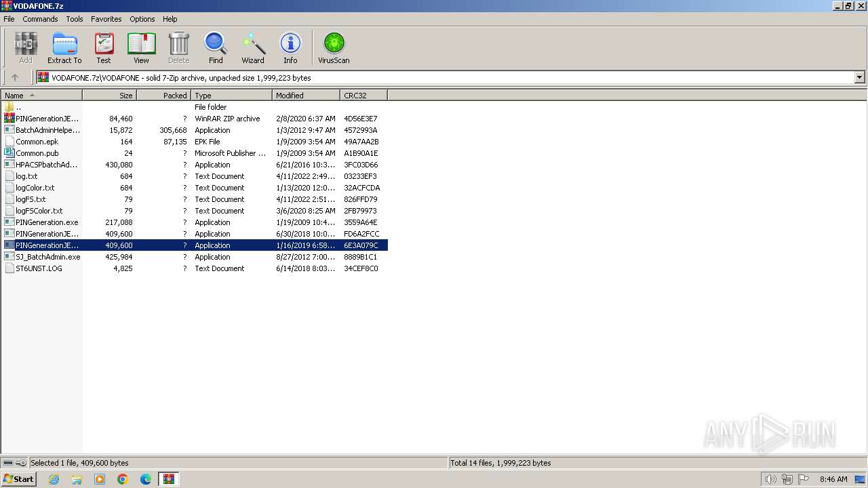Click the View file icon
This screenshot has width=868, height=488.
141,48
